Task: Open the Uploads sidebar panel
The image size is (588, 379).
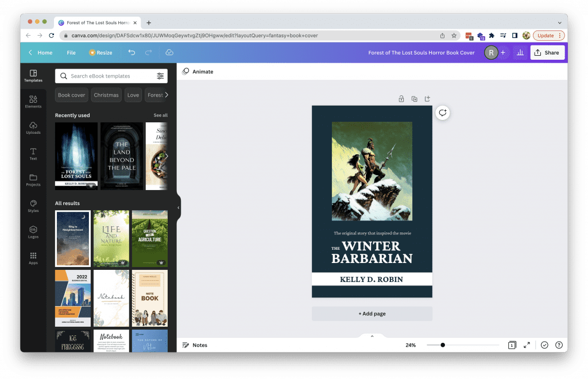Action: point(33,127)
